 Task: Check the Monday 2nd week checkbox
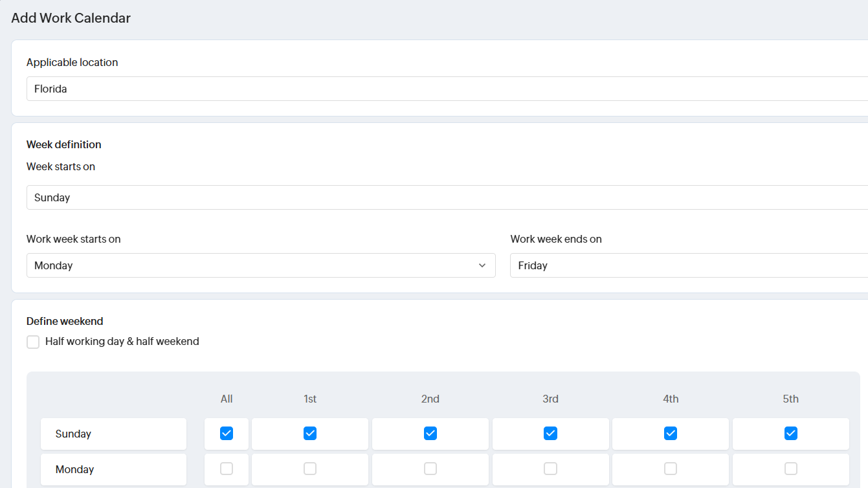pos(430,469)
